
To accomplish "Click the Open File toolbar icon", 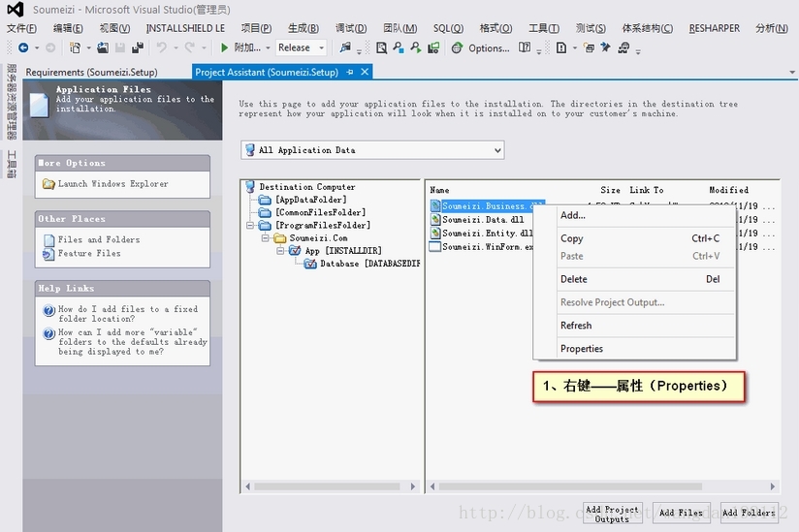I will coord(103,47).
